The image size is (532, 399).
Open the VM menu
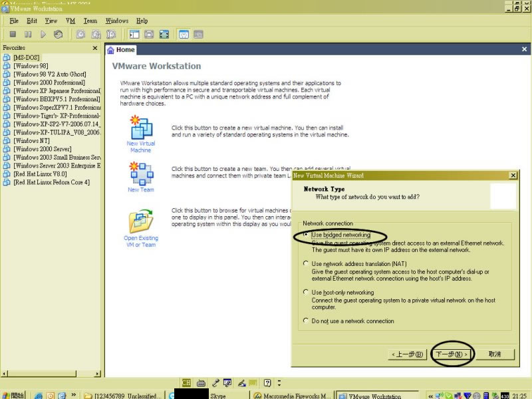pyautogui.click(x=70, y=21)
